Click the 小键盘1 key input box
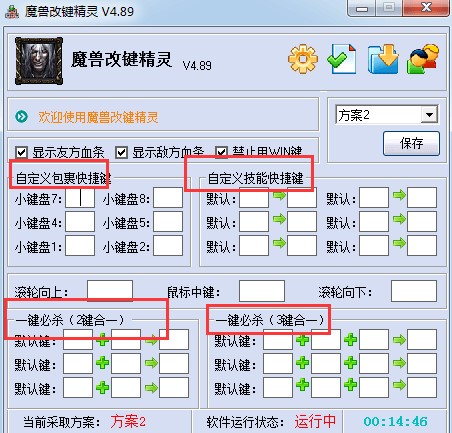Image resolution: width=452 pixels, height=433 pixels. (x=80, y=246)
